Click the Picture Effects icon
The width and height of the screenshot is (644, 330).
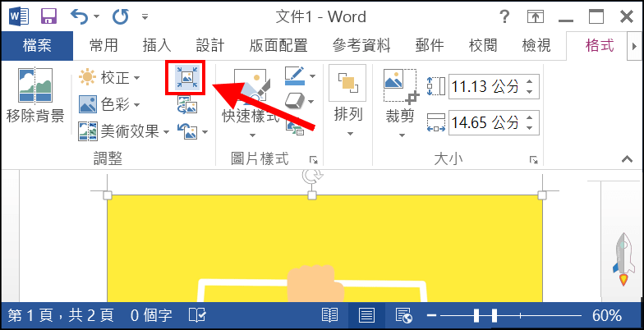(x=294, y=100)
